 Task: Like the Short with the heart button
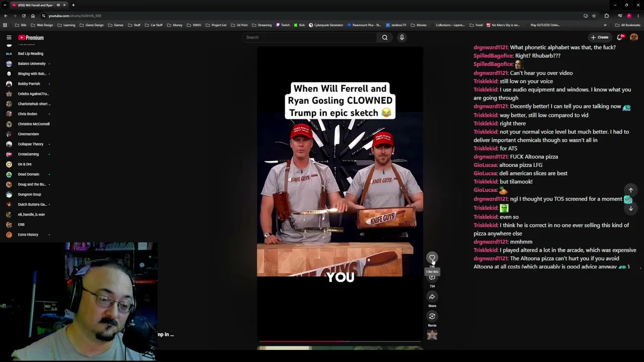click(x=432, y=258)
